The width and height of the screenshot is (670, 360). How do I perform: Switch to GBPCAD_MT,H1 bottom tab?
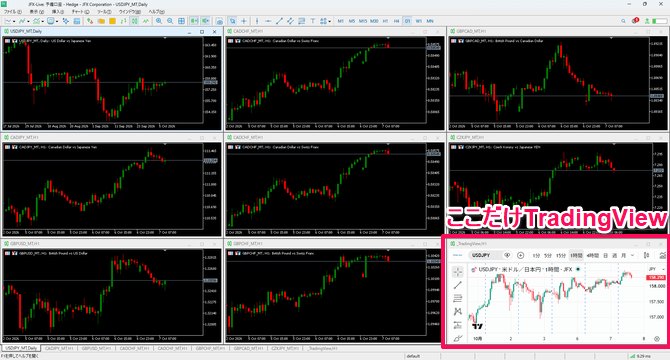pos(248,348)
